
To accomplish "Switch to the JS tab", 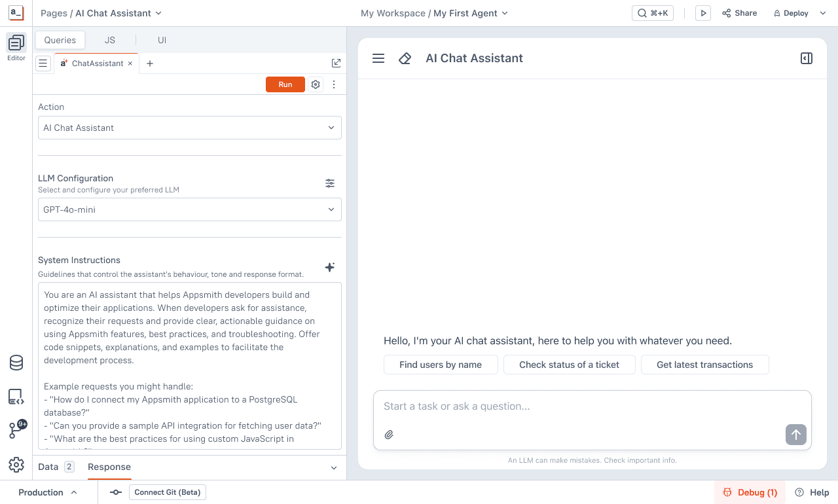I will 110,40.
